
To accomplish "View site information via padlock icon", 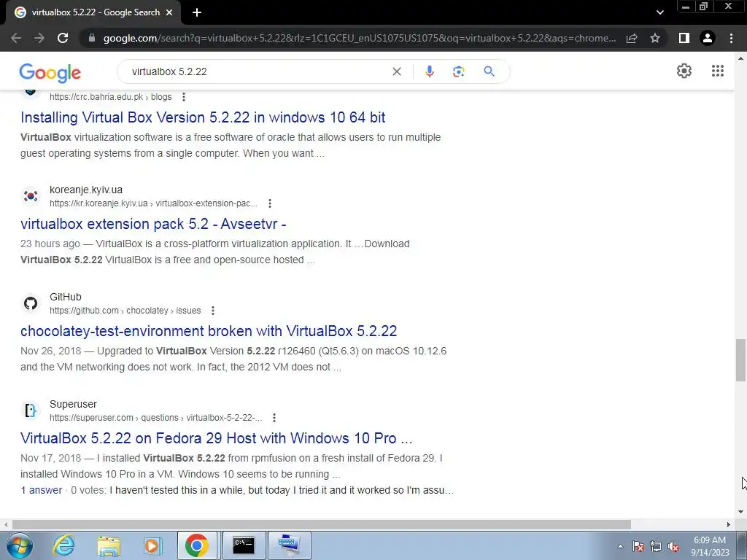I will (92, 38).
